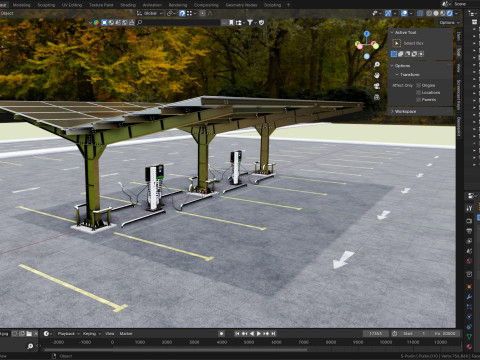The width and height of the screenshot is (480, 360).
Task: Open the proportional editing falloff dropdown
Action: coord(210,13)
